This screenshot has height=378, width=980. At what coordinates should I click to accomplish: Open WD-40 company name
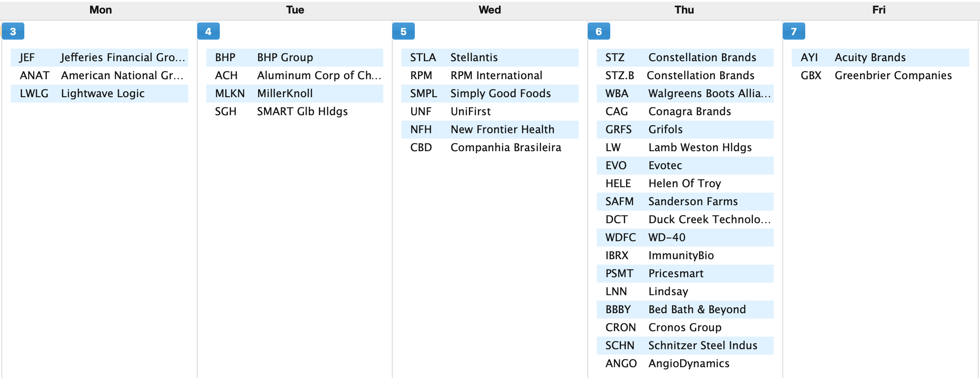tap(667, 238)
